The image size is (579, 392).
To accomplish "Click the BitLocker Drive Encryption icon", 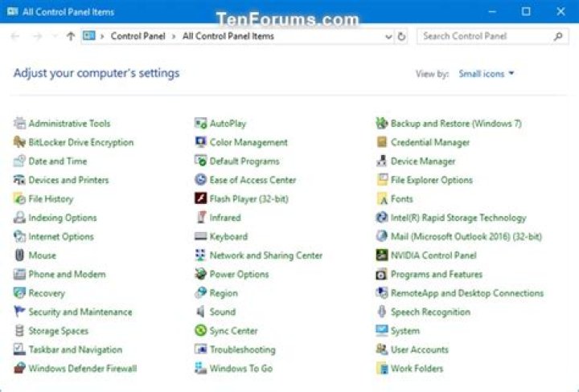I will [x=19, y=142].
